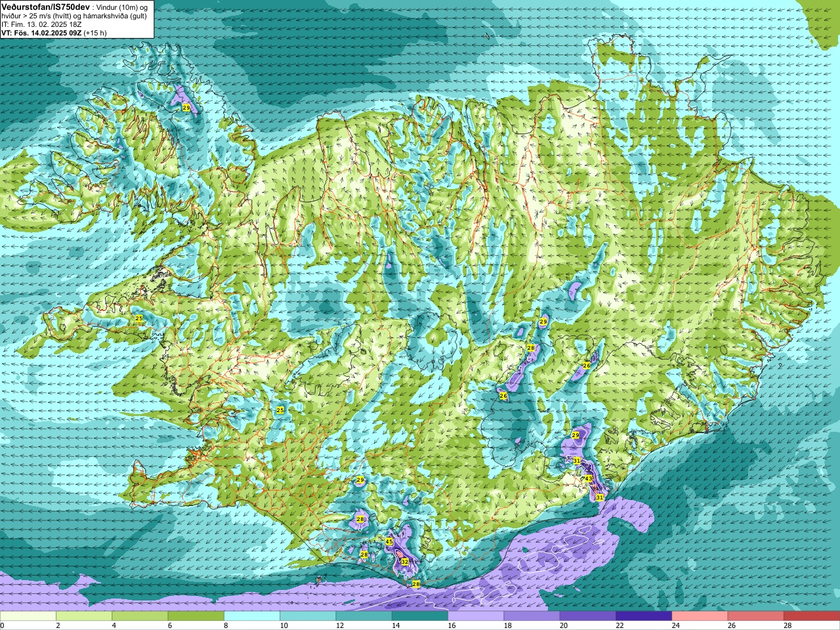Pick the red legend swatch above 28 m/s
This screenshot has height=630, width=840.
coord(812,616)
